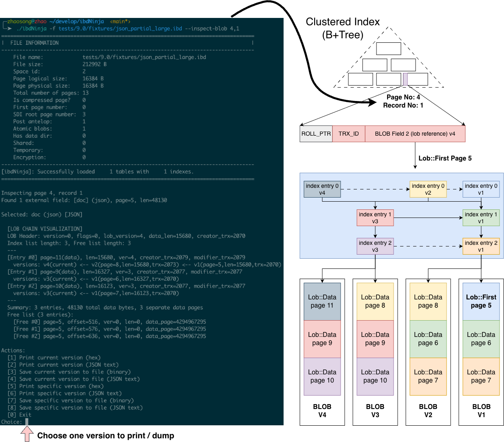Click the small purple record in the B+Tree leaf
Viewport: 504px width, 442px height.
click(405, 79)
